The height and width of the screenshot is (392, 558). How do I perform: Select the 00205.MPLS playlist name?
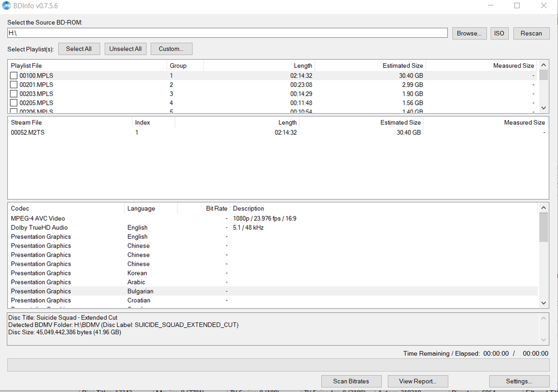tap(36, 103)
